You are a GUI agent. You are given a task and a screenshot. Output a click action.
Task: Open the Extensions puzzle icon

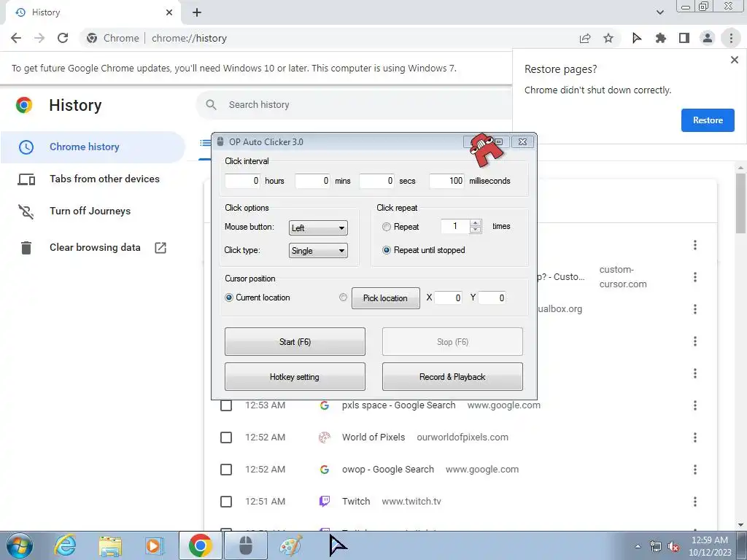click(660, 38)
